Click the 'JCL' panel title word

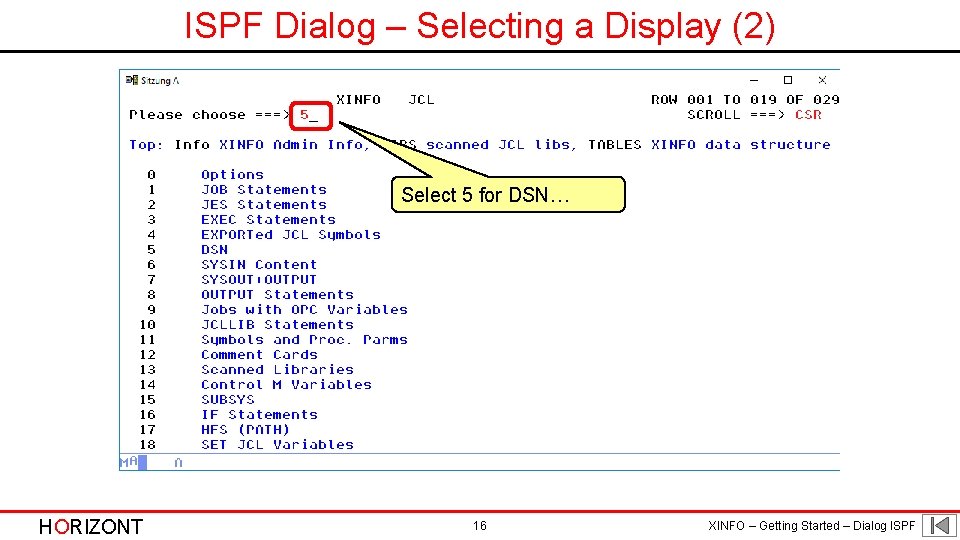click(x=421, y=100)
